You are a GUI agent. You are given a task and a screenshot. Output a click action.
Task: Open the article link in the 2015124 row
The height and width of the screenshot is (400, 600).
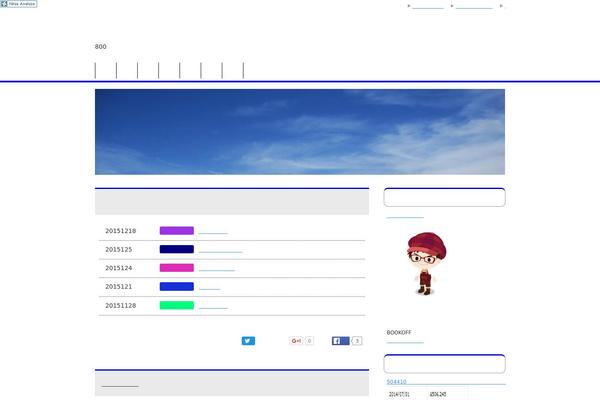pos(217,268)
